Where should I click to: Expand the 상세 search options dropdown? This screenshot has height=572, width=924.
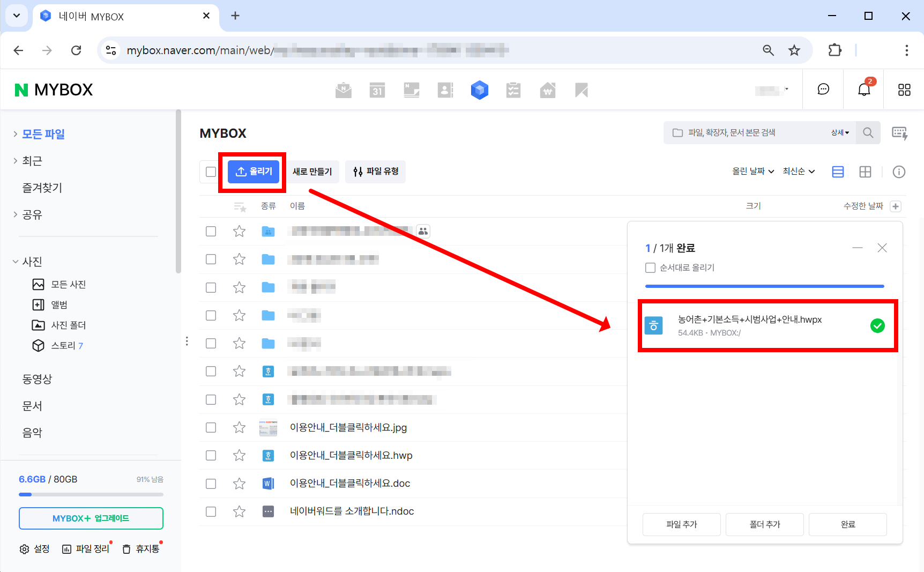point(840,132)
